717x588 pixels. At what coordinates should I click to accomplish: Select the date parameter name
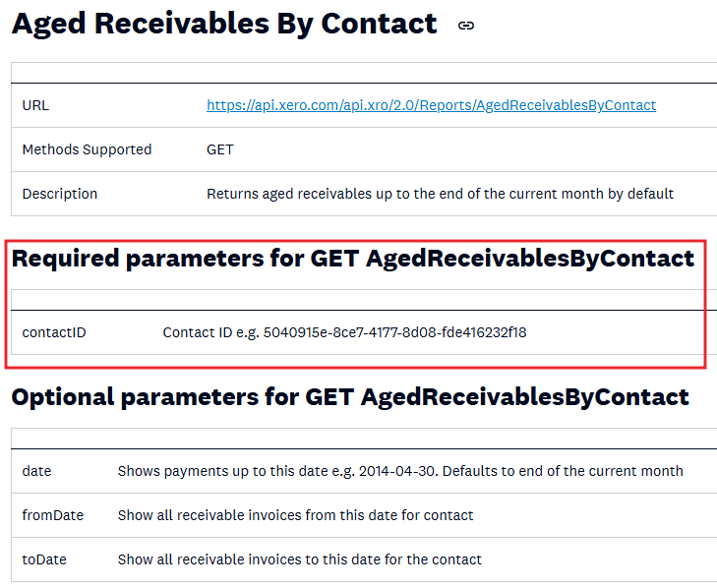click(x=36, y=471)
